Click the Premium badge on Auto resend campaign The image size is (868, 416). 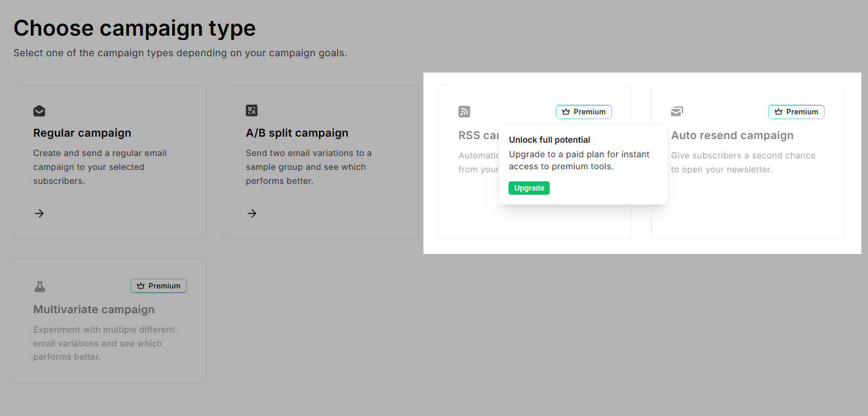(x=796, y=112)
